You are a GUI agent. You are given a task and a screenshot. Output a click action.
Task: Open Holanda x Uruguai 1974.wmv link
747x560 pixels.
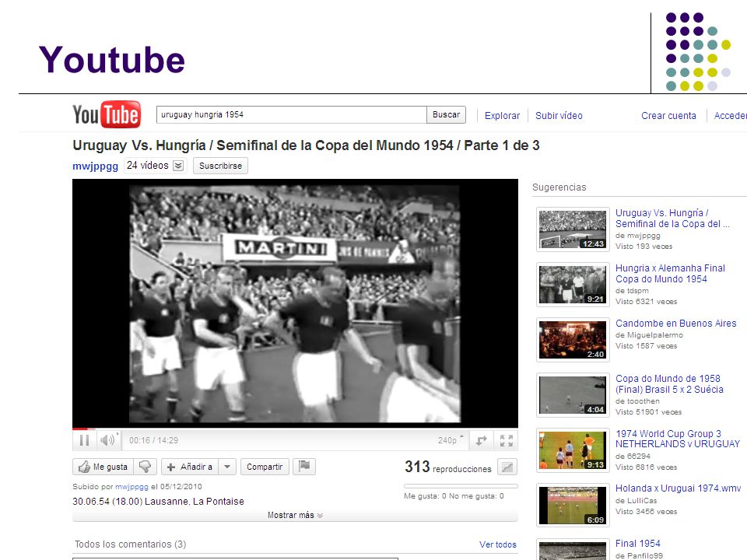coord(679,488)
